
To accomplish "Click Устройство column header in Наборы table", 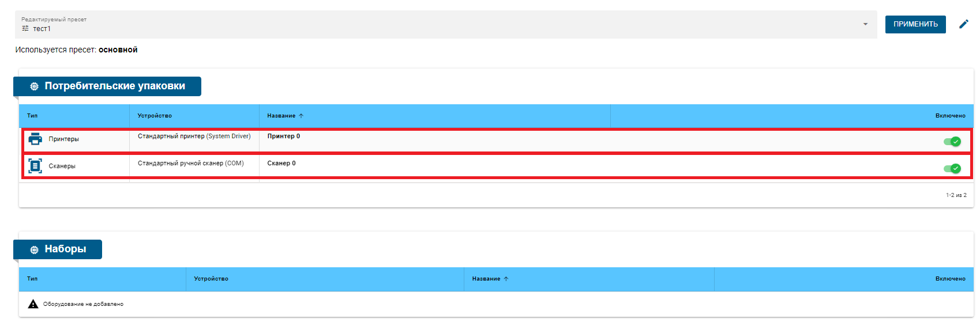I will click(211, 279).
